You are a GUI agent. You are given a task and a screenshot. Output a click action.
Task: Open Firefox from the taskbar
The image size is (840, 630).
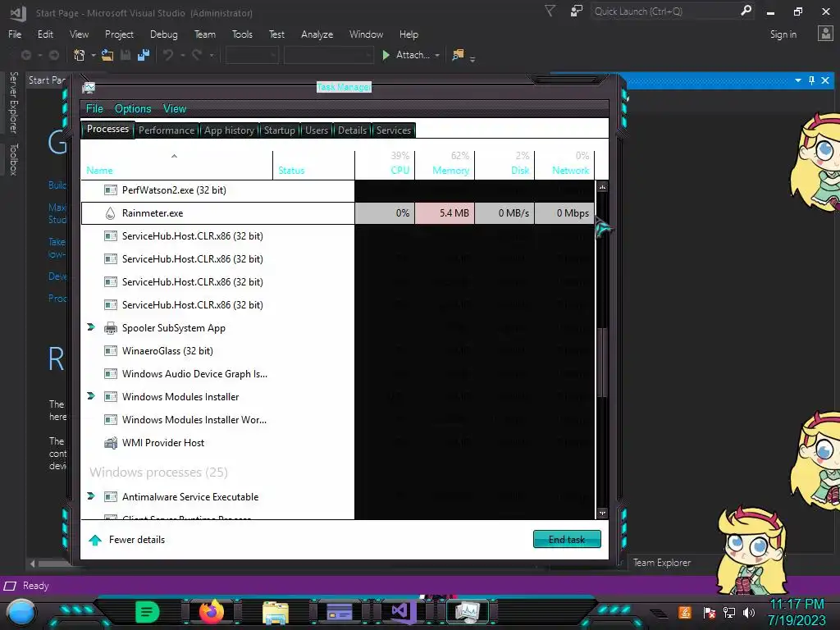coord(212,611)
